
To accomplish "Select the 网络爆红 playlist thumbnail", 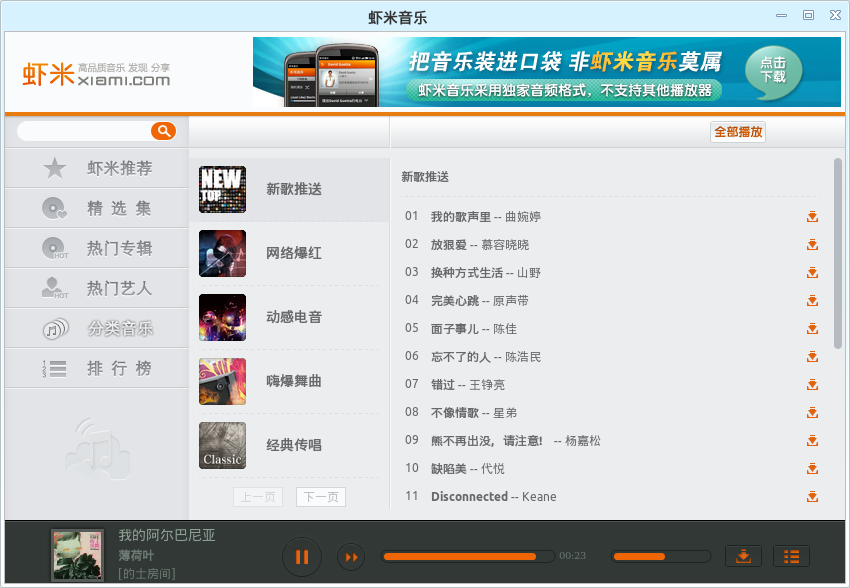I will (222, 253).
